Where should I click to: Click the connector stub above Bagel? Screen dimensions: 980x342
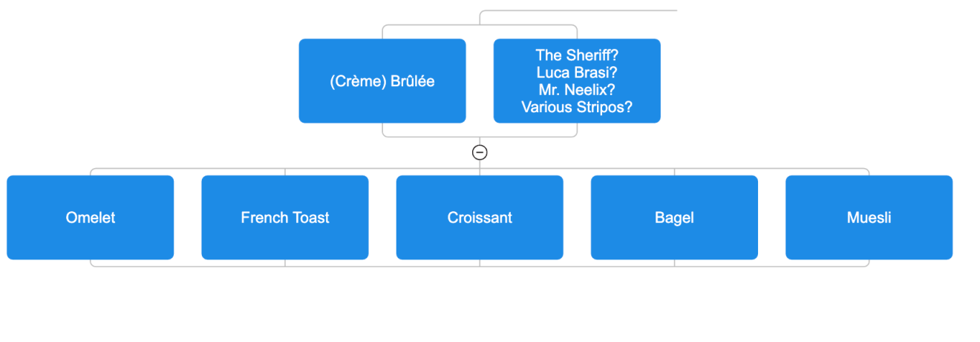[674, 172]
